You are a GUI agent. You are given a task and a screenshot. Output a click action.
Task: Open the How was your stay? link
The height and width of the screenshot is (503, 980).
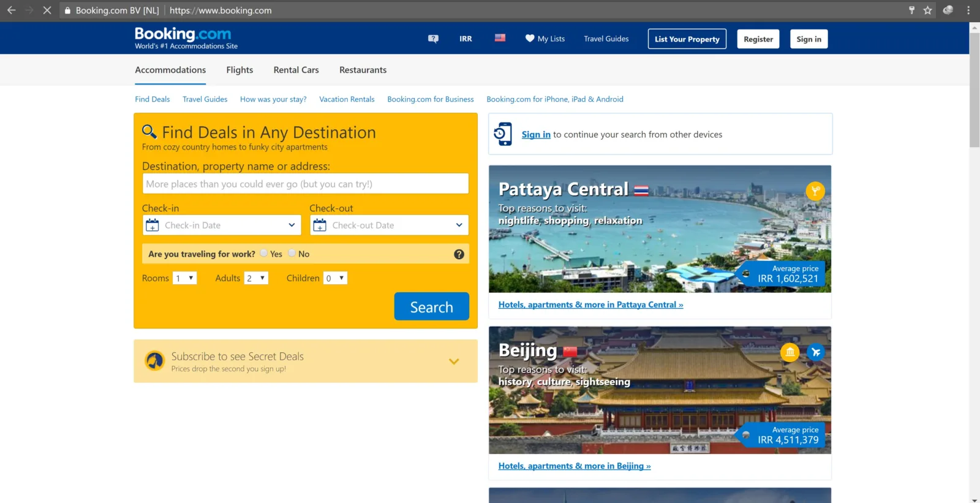tap(273, 99)
